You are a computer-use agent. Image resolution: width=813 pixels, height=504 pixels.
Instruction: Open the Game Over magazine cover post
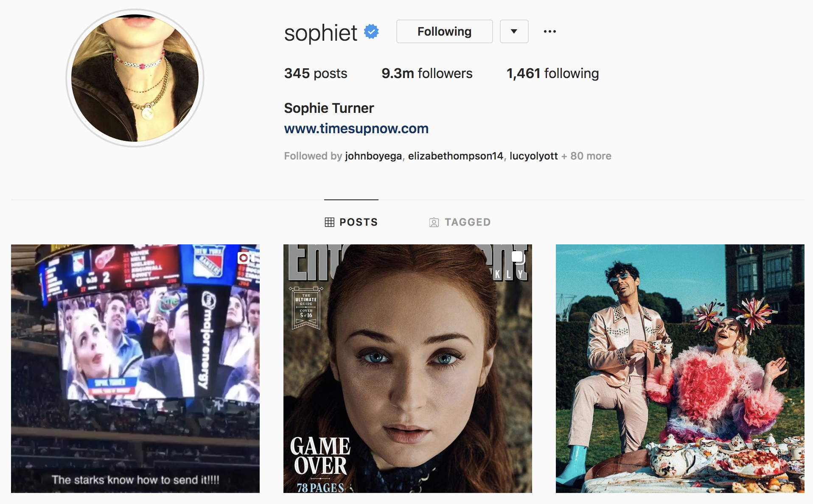click(408, 368)
